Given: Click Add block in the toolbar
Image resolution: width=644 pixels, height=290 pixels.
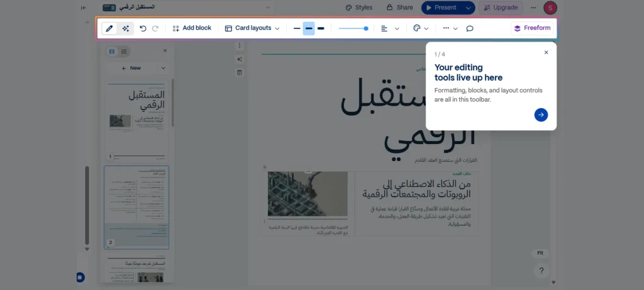Looking at the screenshot, I should [192, 28].
